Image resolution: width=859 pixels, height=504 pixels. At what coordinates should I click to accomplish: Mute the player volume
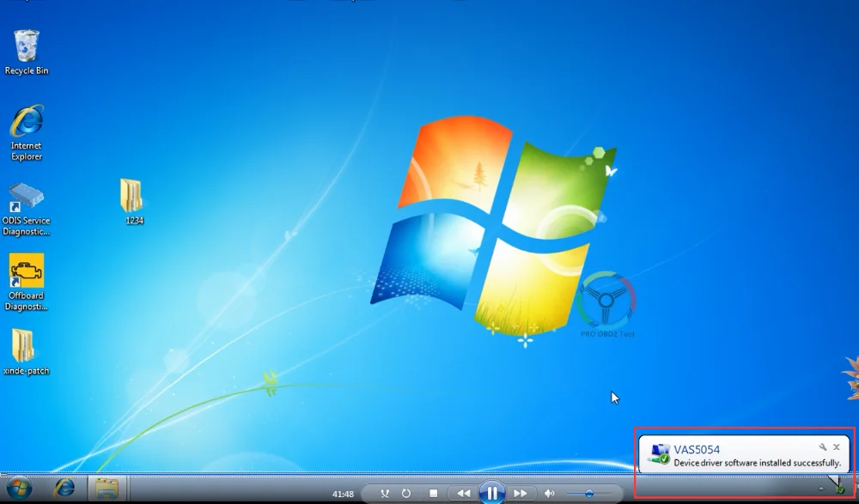[550, 494]
